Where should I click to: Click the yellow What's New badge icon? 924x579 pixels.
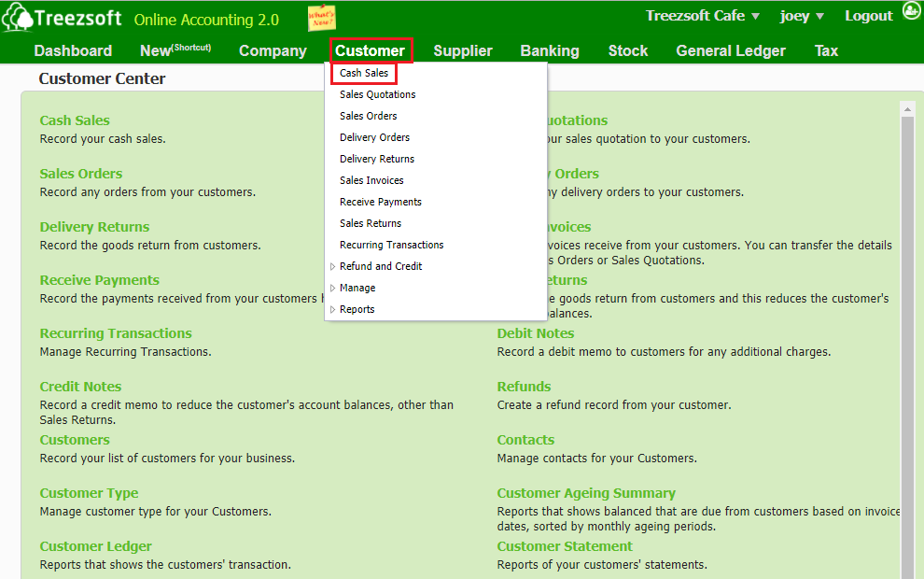pos(322,16)
